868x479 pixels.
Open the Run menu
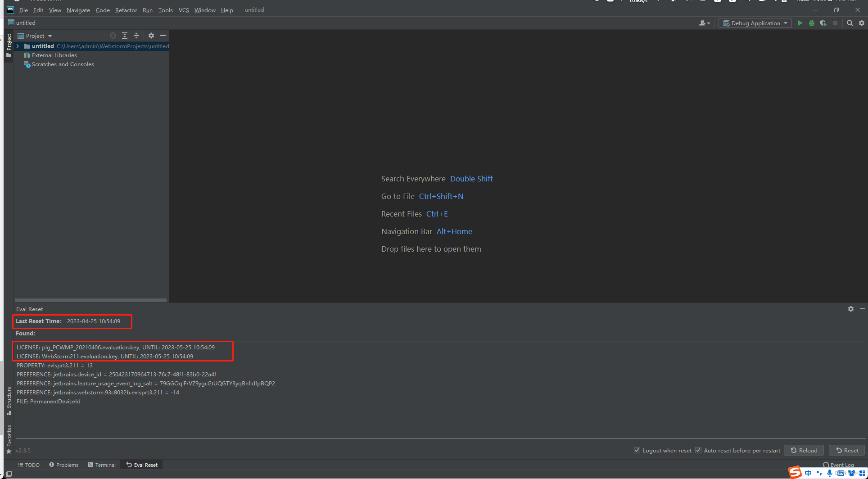tap(148, 10)
